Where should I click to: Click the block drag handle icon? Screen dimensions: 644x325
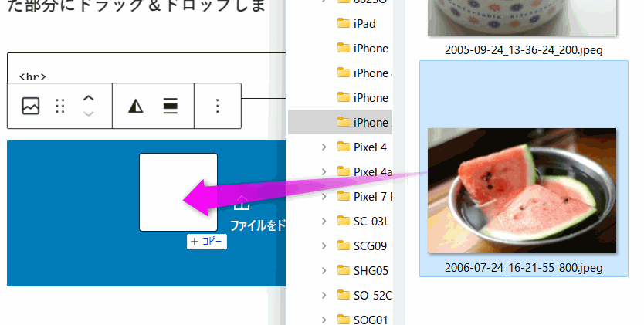[x=60, y=107]
